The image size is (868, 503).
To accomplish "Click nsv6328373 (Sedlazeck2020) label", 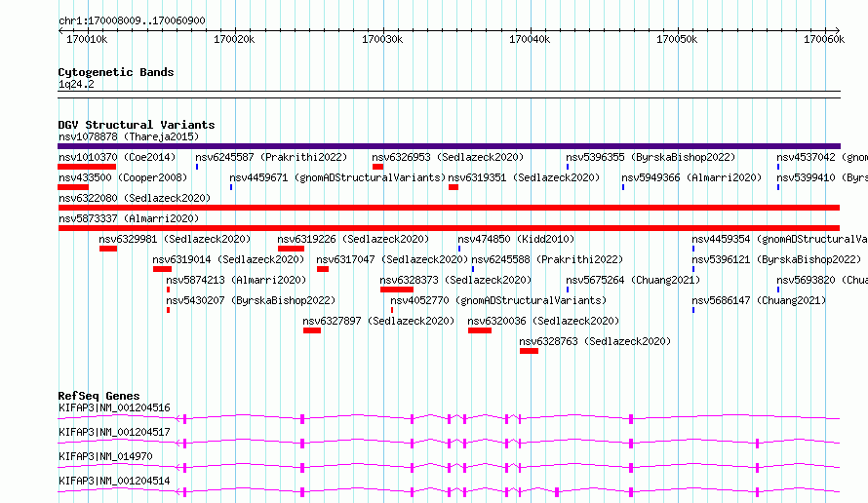I will (x=455, y=280).
